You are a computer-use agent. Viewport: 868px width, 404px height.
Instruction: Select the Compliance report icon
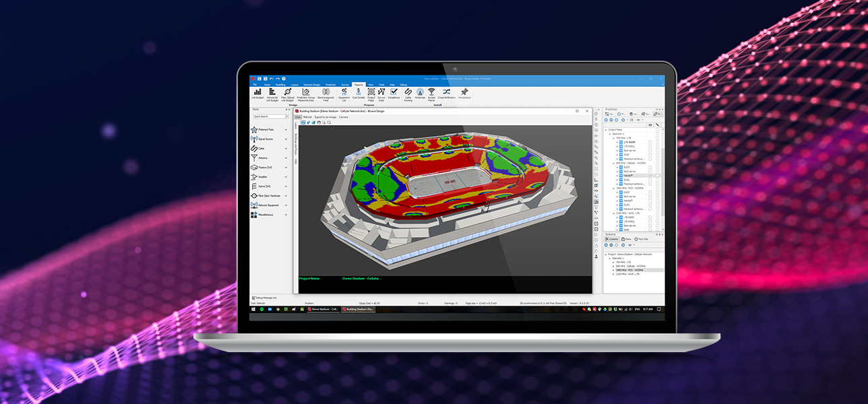[394, 92]
